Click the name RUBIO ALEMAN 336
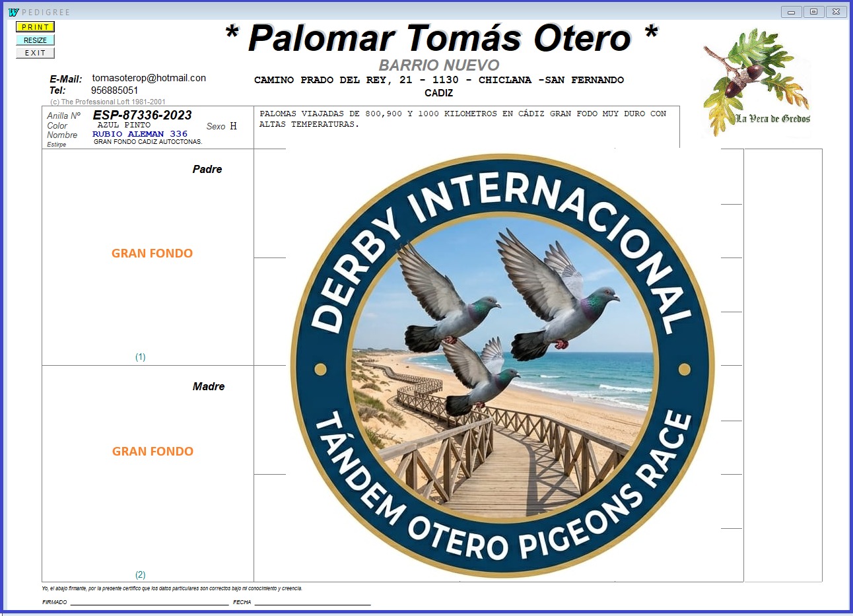Viewport: 853px width, 616px height. [x=140, y=134]
